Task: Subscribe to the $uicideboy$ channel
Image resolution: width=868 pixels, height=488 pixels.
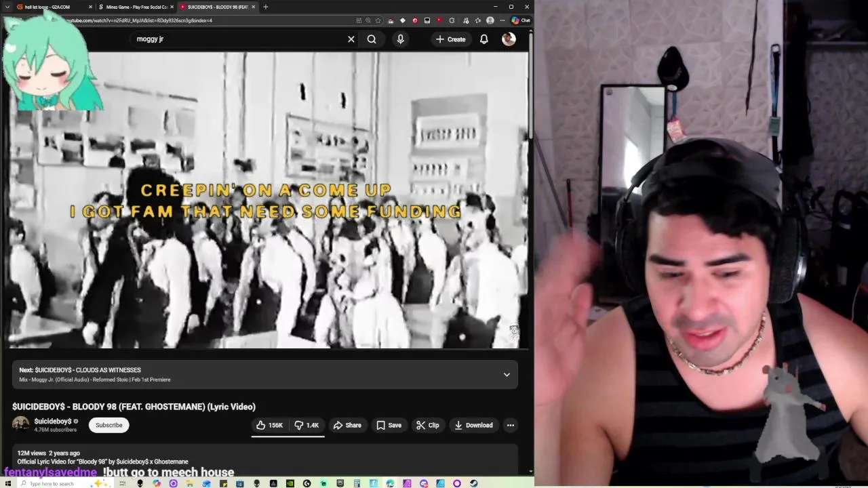Action: click(108, 425)
